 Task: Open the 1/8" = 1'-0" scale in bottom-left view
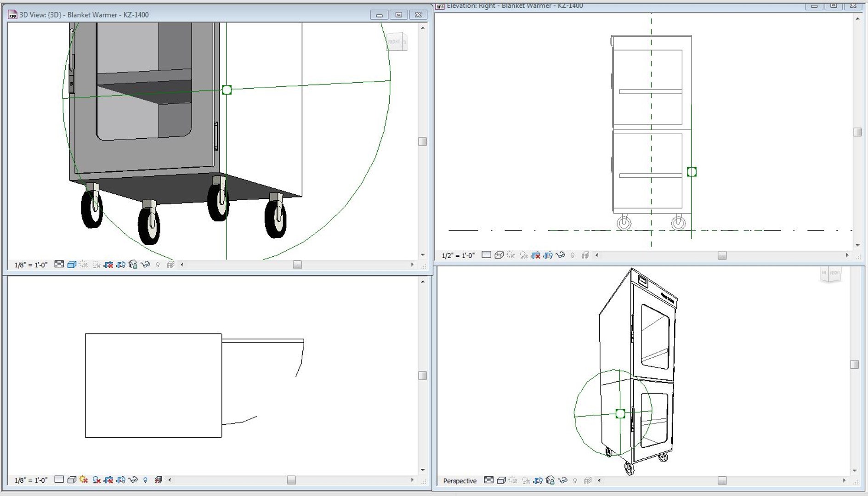31,480
